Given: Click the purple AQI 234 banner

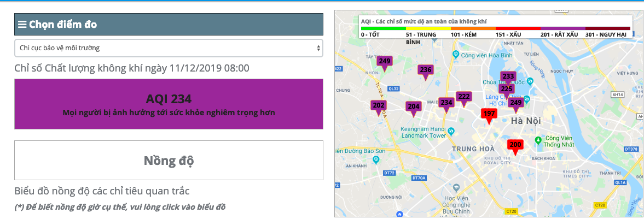Looking at the screenshot, I should [169, 104].
